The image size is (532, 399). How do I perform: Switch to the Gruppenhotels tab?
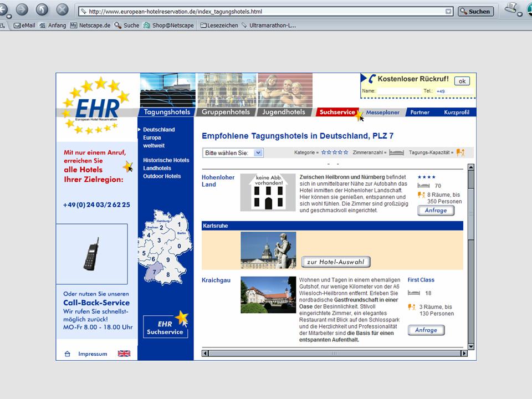225,112
